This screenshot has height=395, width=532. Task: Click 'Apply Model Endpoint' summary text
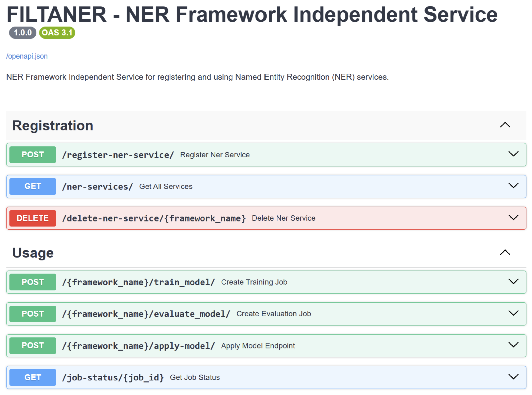[258, 346]
